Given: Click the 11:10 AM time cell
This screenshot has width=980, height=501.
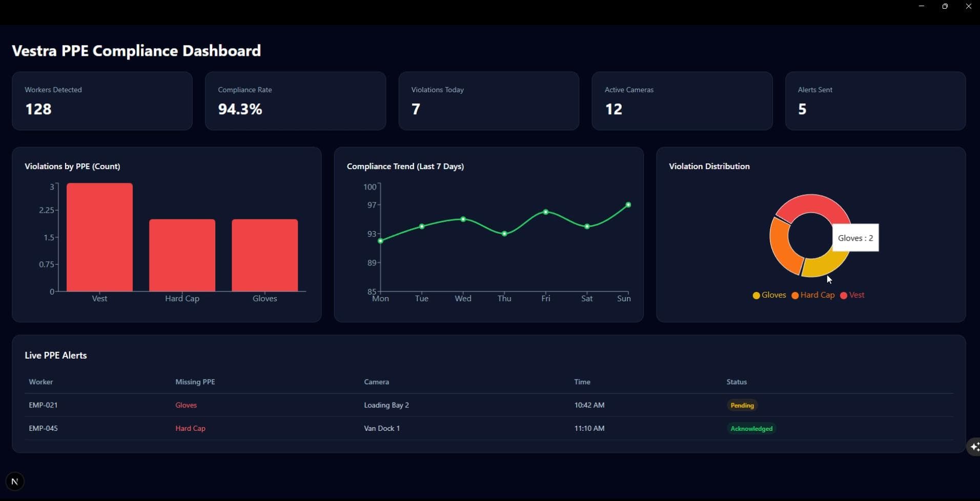Looking at the screenshot, I should (x=589, y=428).
